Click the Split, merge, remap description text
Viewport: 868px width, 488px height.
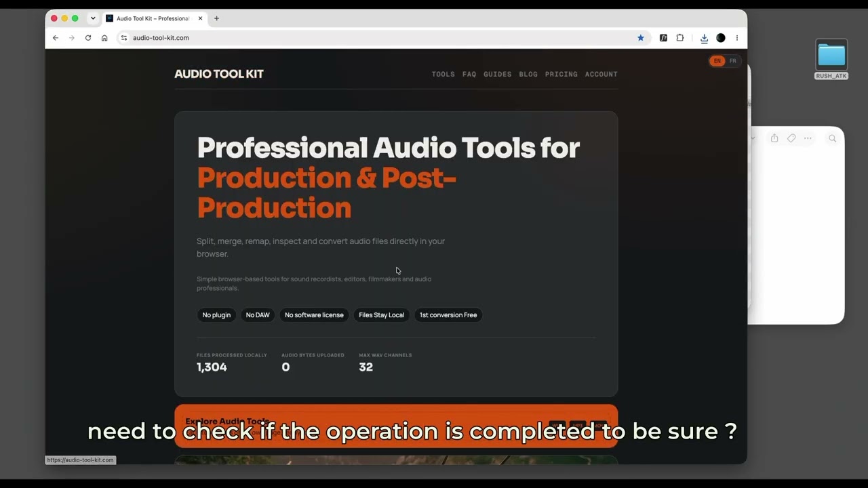(321, 247)
